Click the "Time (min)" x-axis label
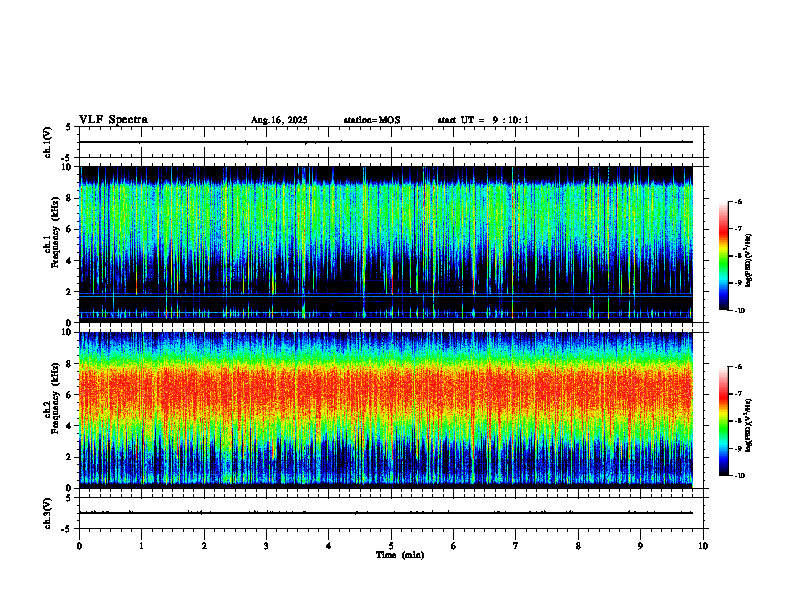Viewport: 792px width, 612px height. point(400,555)
